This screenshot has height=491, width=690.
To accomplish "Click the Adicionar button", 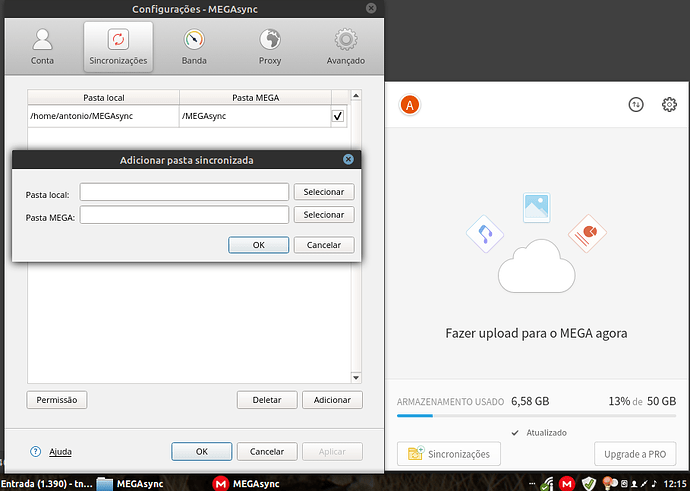I will 332,400.
